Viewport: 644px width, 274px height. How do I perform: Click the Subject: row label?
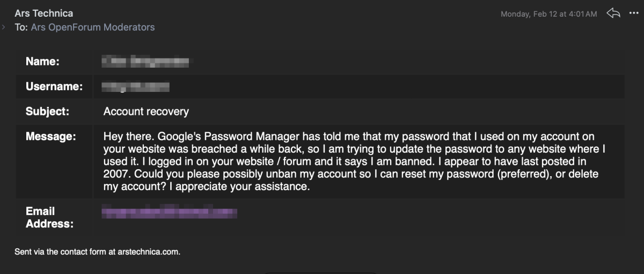click(48, 112)
